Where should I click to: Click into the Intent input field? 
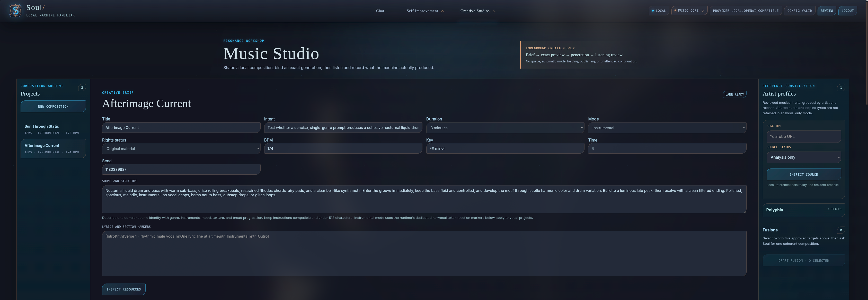tap(343, 127)
